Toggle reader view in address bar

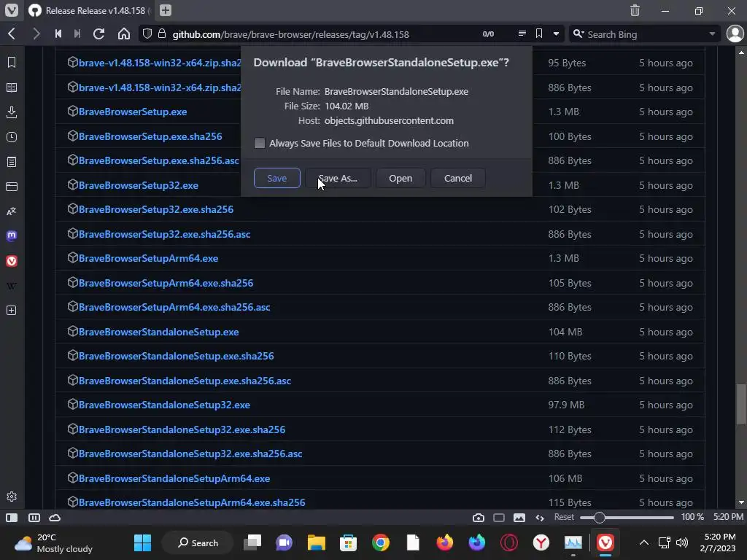pyautogui.click(x=522, y=34)
